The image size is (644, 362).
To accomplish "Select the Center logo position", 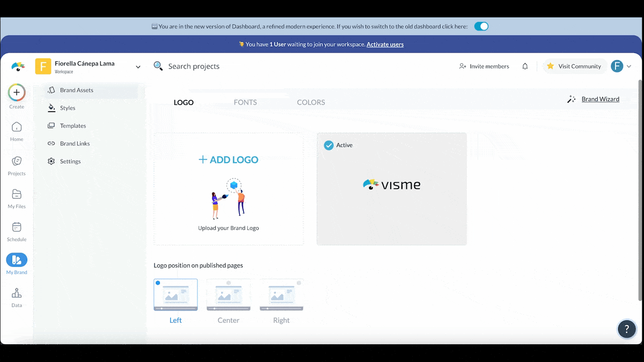I will [x=229, y=294].
